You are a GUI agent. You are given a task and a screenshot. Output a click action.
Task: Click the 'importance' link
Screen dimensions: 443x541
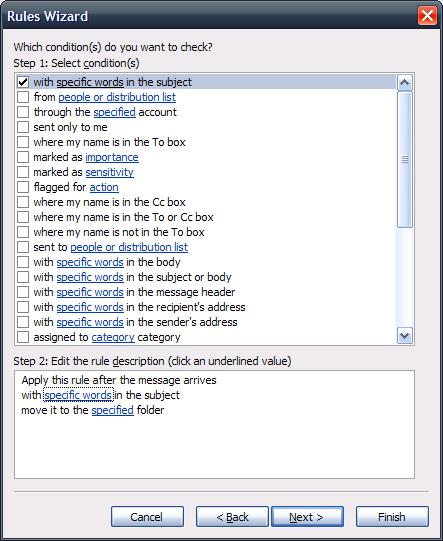[x=112, y=157]
